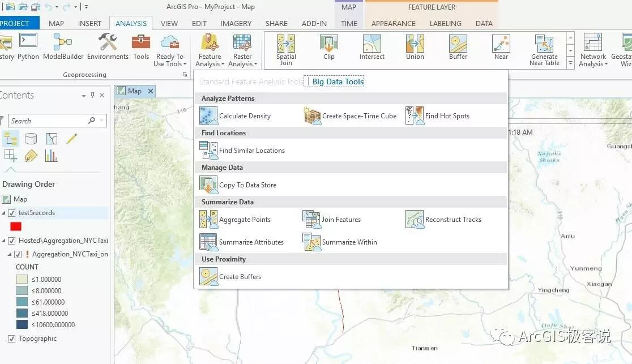Open the Python window
Viewport: 632px width, 364px height.
click(x=28, y=47)
